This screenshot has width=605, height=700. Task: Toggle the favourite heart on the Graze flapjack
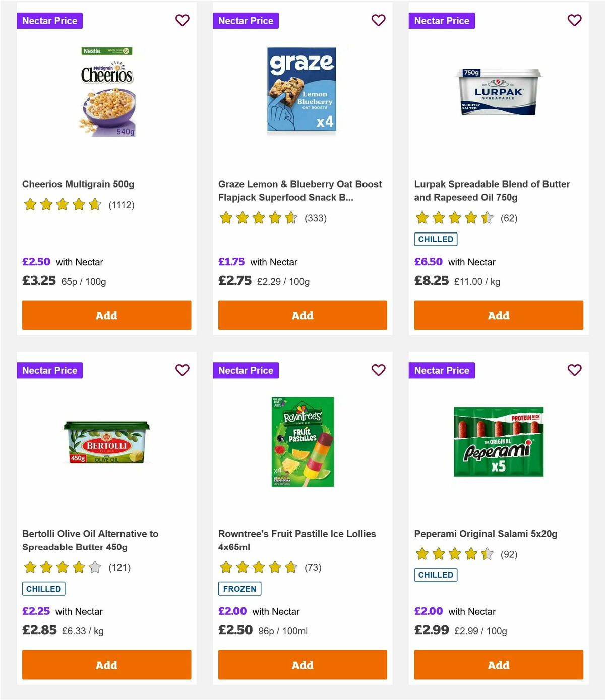click(x=378, y=20)
